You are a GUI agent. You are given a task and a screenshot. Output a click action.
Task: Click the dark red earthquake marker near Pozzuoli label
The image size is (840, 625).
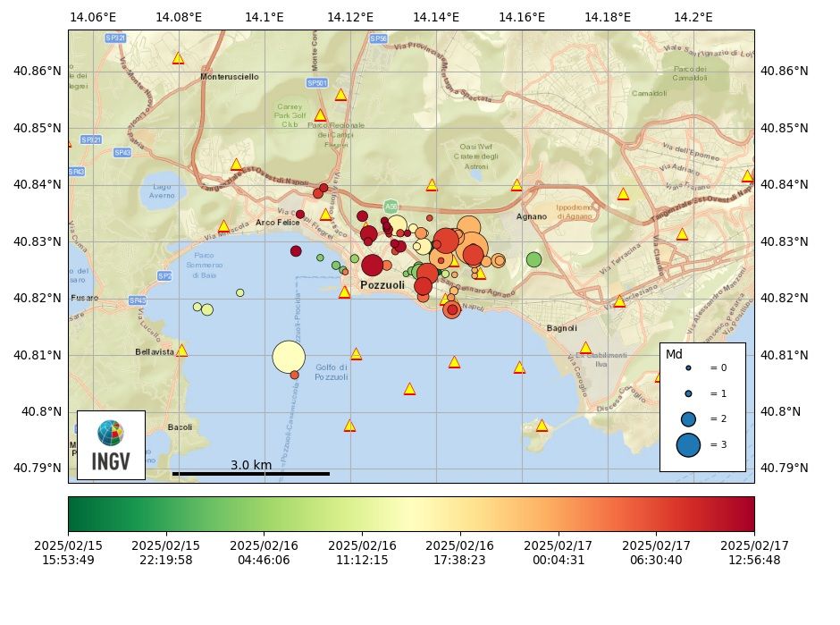coord(374,266)
